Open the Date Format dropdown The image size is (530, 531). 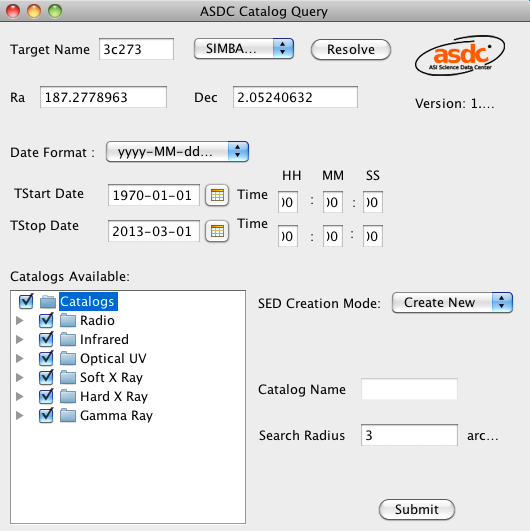pyautogui.click(x=177, y=152)
